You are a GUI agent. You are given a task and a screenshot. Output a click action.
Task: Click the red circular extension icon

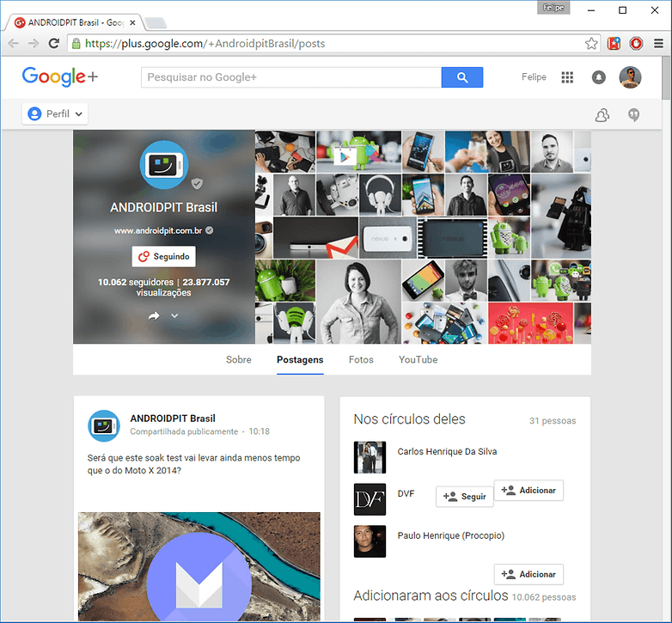click(x=636, y=43)
